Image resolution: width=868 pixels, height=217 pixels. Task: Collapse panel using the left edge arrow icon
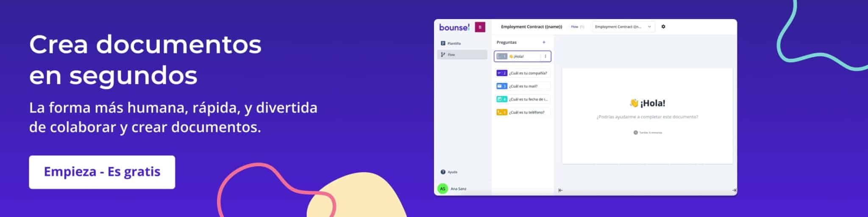pyautogui.click(x=560, y=190)
